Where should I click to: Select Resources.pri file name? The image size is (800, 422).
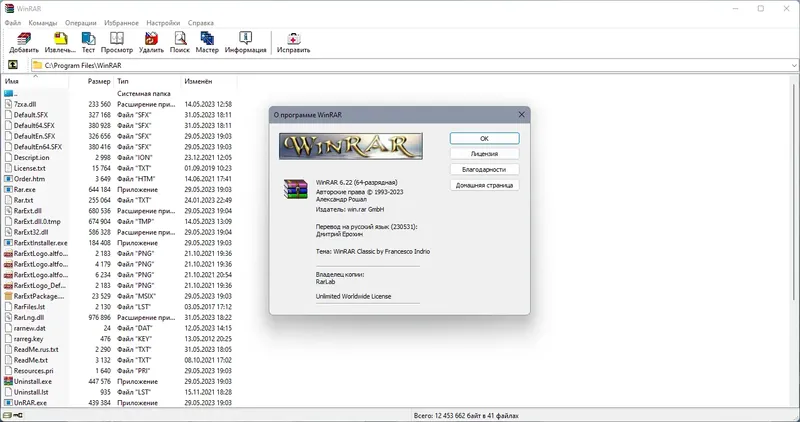coord(33,371)
